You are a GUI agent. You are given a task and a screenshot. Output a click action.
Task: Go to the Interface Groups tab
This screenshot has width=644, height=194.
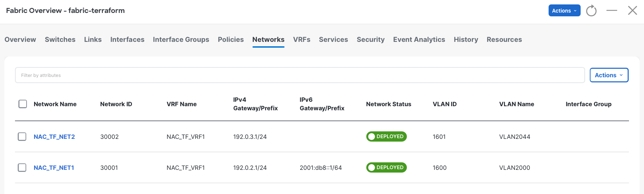click(x=181, y=39)
